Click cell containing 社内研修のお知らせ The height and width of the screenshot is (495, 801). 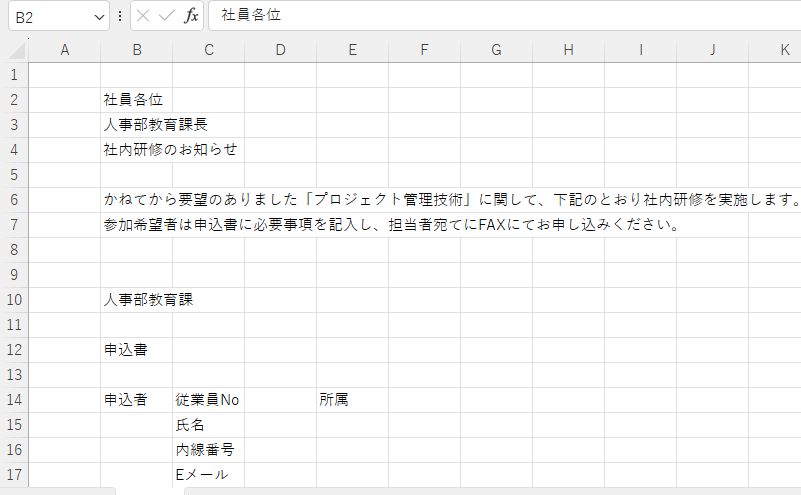tap(136, 150)
